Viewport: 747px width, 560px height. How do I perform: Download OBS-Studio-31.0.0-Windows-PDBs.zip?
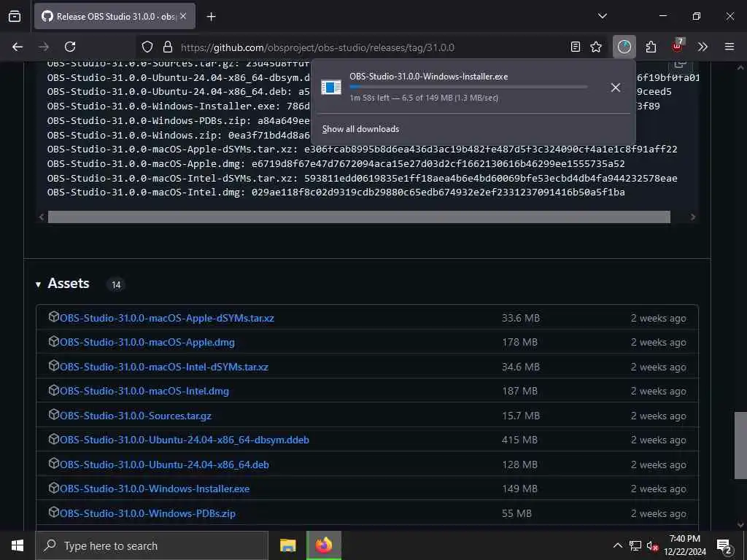coord(147,514)
